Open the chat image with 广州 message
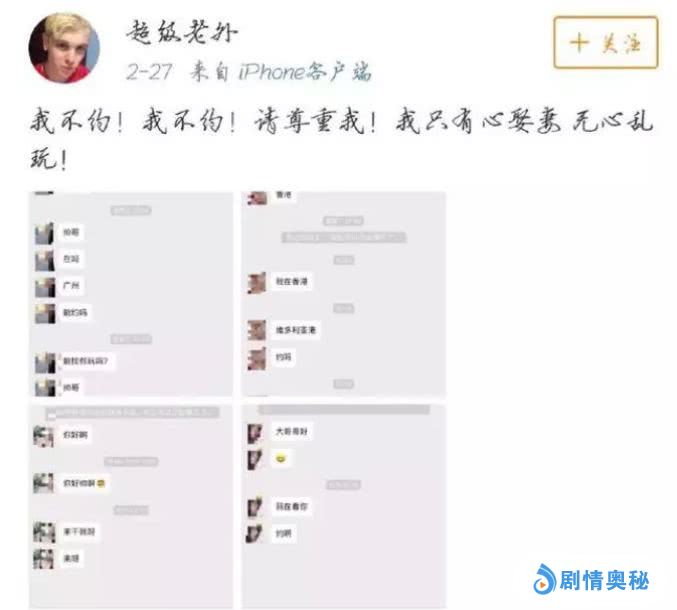Viewport: 677px width, 610px height. coord(131,294)
